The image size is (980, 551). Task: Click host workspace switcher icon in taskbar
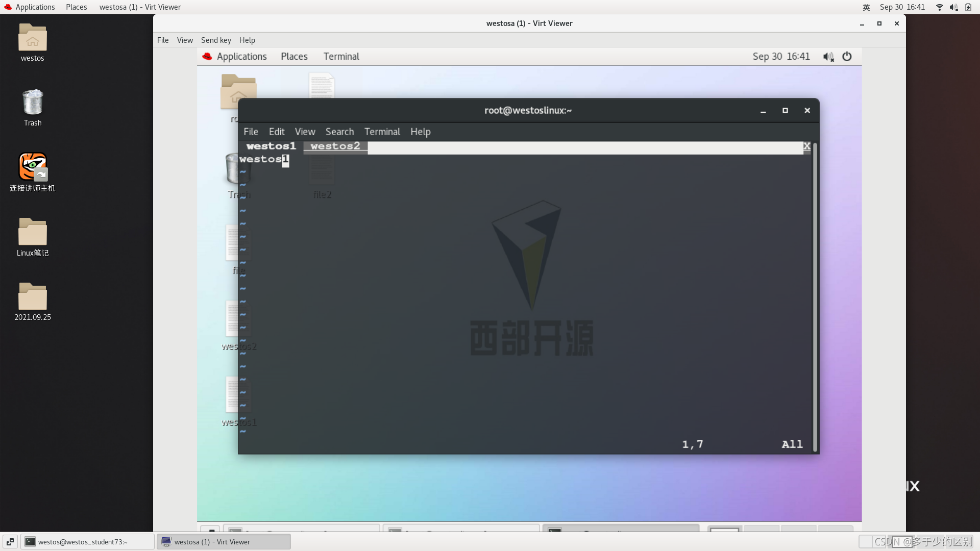pyautogui.click(x=10, y=542)
